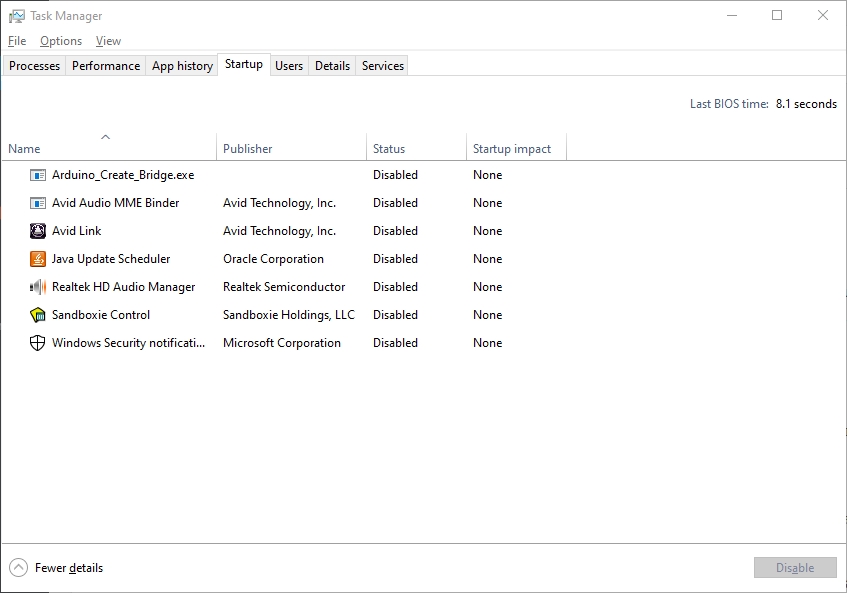Collapse view with Fewer details arrow

[18, 568]
